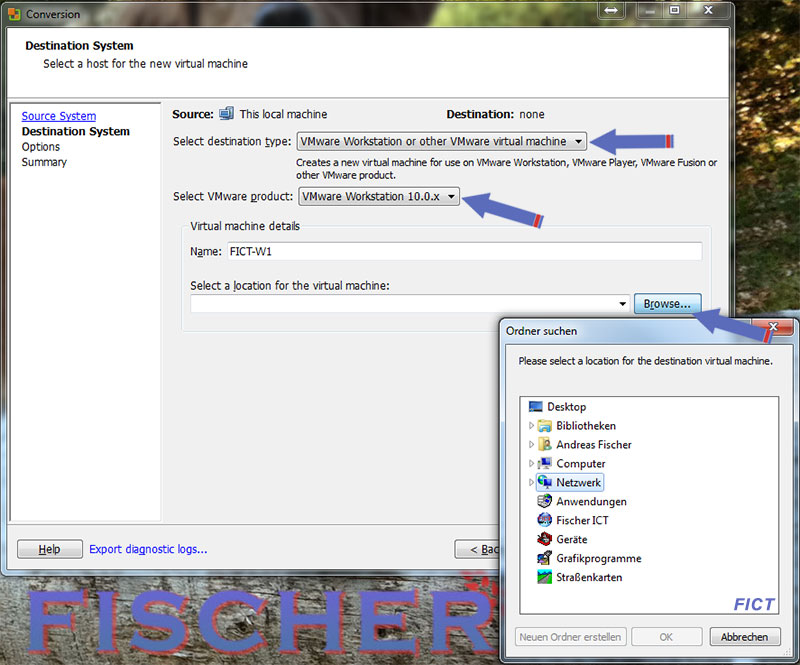Go to Source System step
The image size is (800, 665).
[x=59, y=116]
